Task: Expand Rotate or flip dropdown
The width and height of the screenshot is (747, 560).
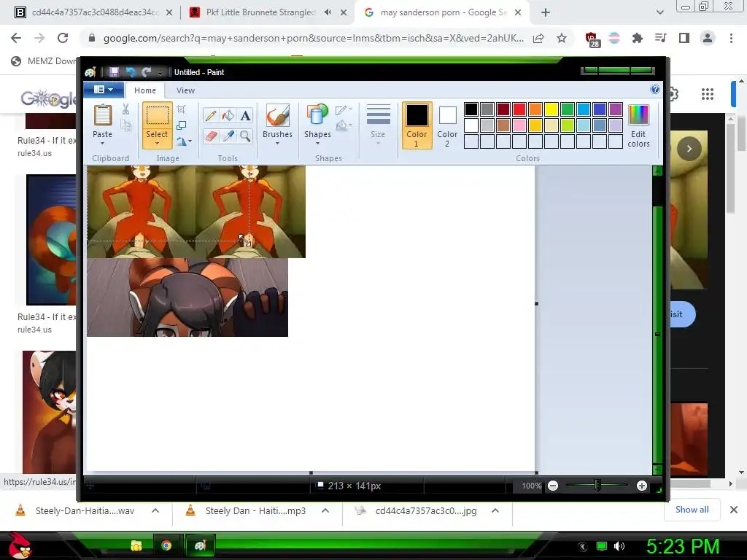Action: click(190, 141)
